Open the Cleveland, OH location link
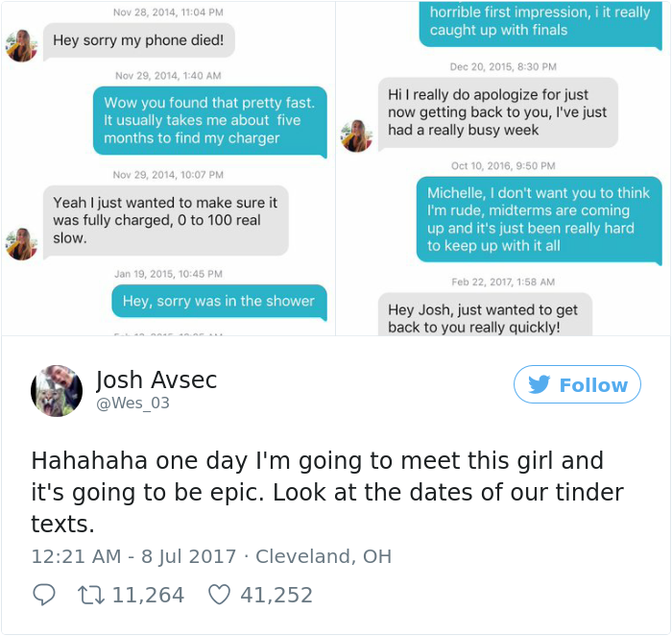 [324, 556]
